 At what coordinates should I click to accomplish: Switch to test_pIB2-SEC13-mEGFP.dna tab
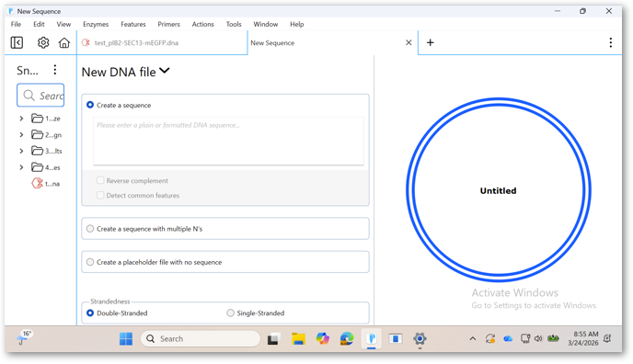(162, 42)
